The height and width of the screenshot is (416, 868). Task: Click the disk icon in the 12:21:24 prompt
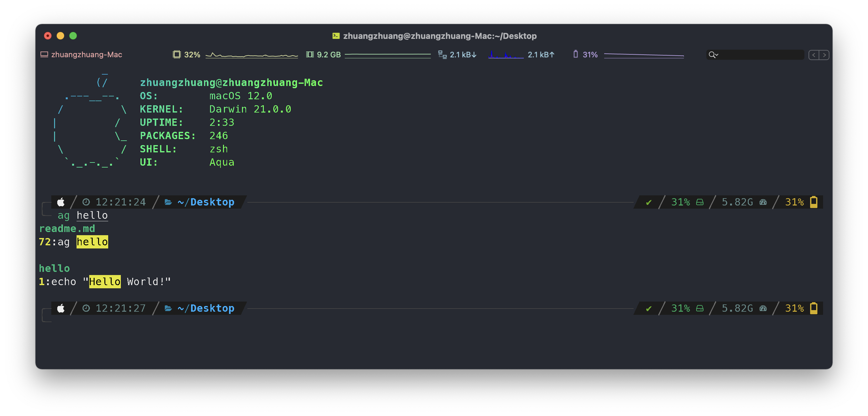(x=700, y=202)
